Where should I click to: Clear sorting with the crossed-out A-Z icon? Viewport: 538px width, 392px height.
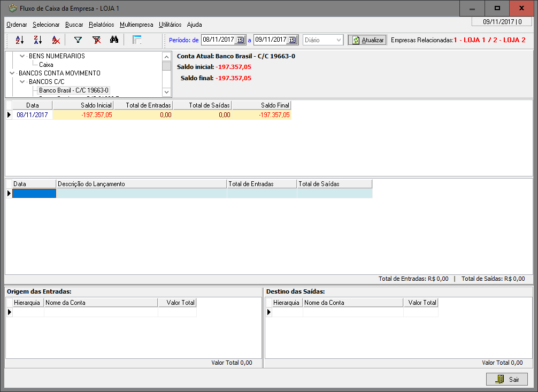[56, 40]
